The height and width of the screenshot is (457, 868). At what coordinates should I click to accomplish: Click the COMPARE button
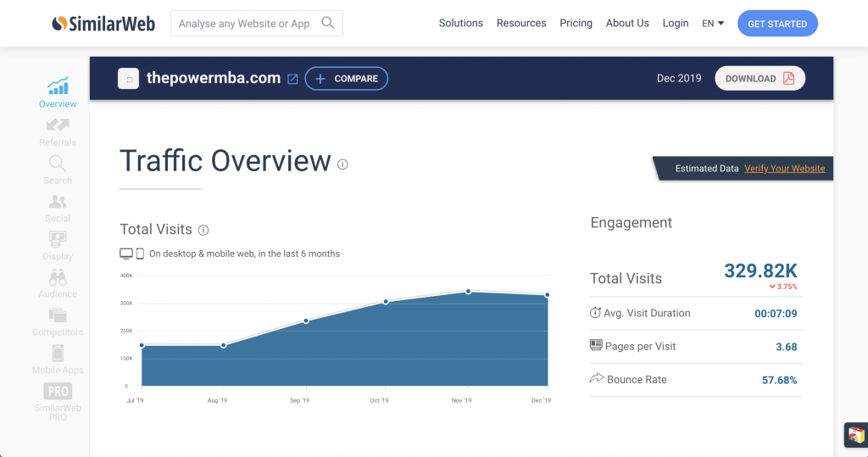(x=347, y=79)
